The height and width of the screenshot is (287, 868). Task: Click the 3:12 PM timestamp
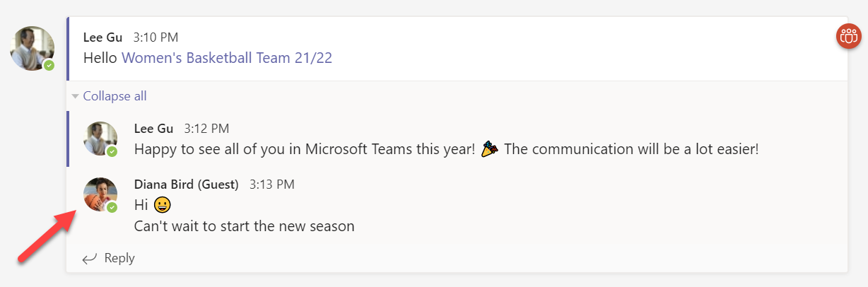206,129
